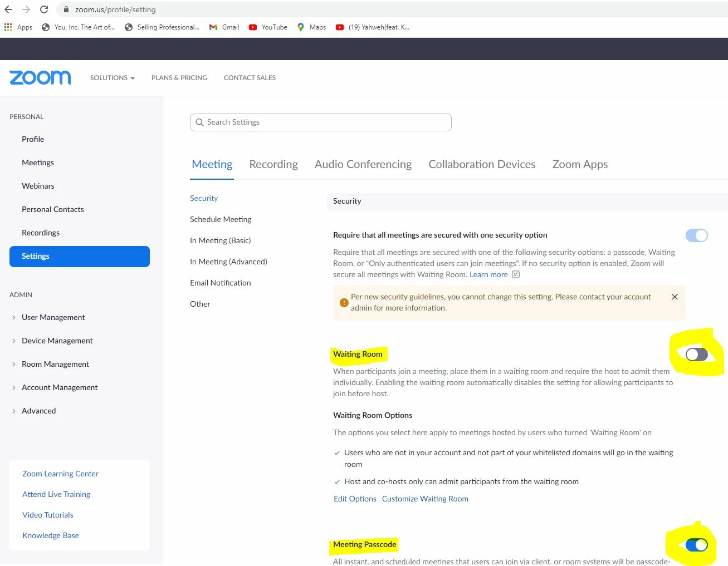Click the browser back arrow
This screenshot has width=728, height=566.
click(8, 9)
